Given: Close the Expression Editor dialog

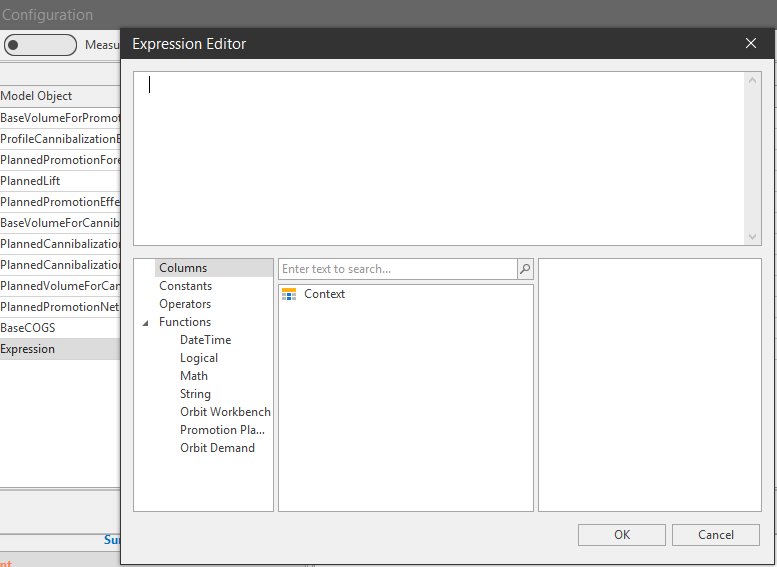Looking at the screenshot, I should pyautogui.click(x=751, y=44).
